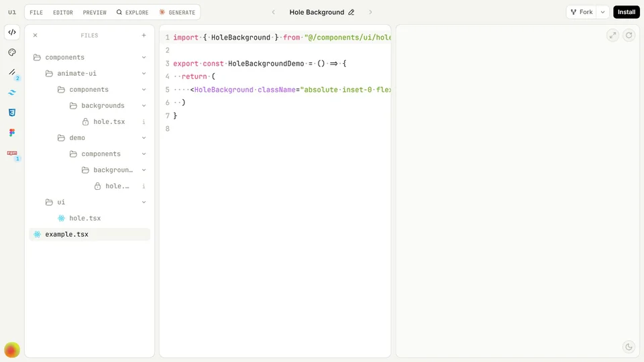Open the FILE menu

coord(36,12)
